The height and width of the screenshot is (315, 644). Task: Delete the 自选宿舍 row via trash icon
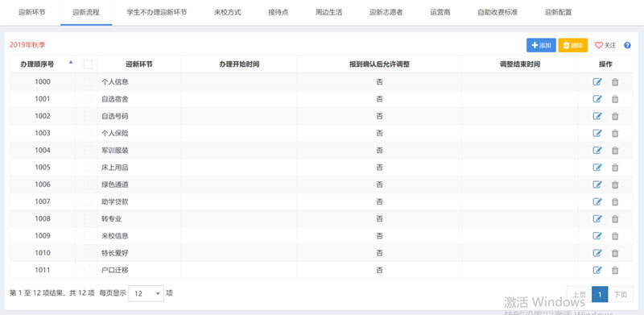point(615,99)
